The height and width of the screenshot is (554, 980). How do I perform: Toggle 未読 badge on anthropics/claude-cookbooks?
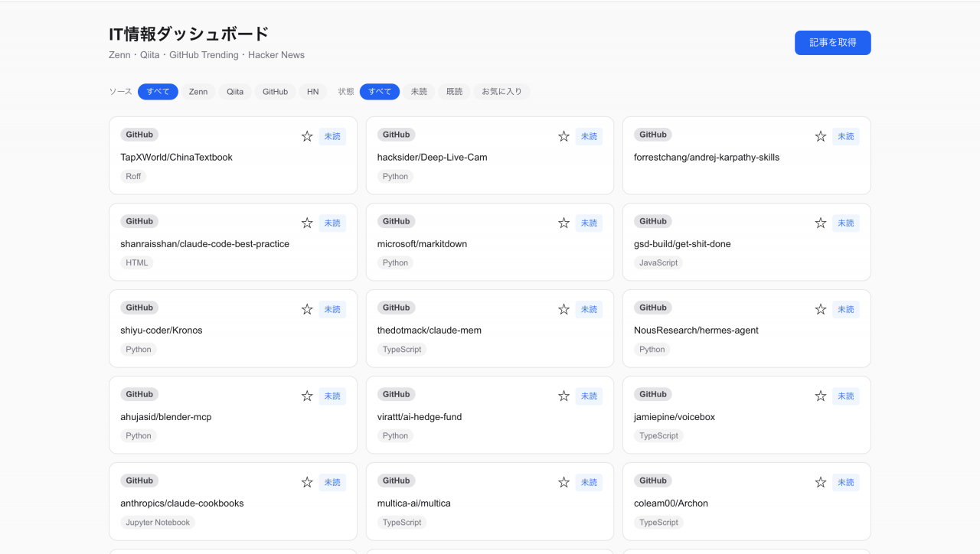(332, 482)
